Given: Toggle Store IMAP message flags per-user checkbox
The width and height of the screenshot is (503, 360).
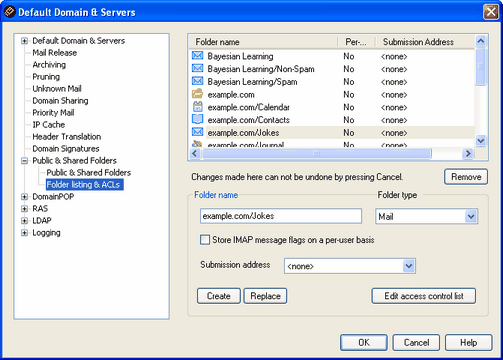Looking at the screenshot, I should (x=205, y=240).
